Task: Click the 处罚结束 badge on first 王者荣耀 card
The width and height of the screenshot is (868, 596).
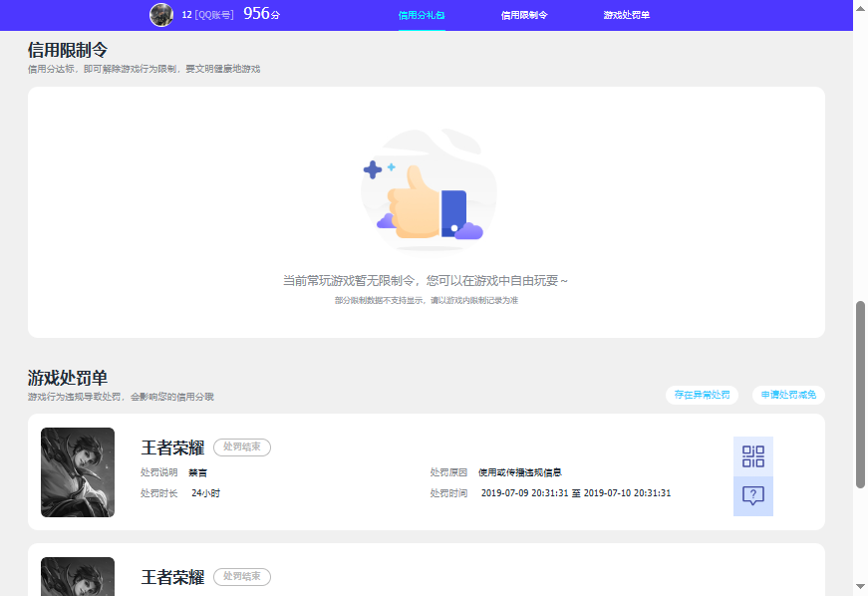Action: point(242,447)
